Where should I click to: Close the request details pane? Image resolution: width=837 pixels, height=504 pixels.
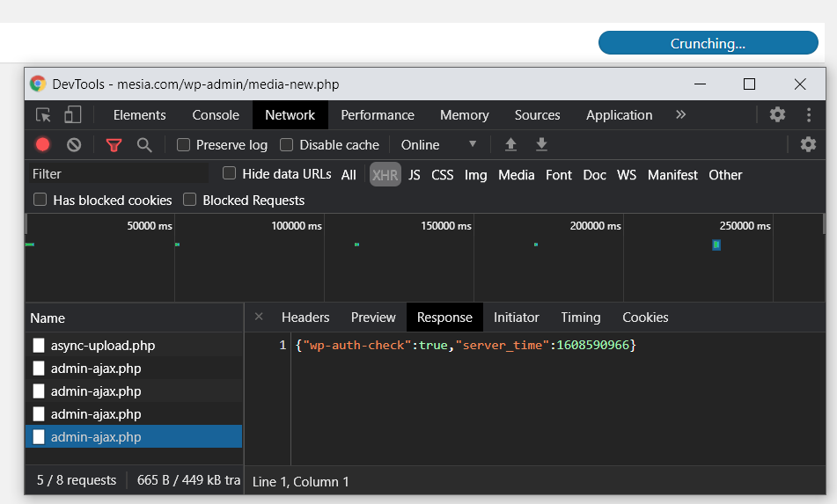pos(259,317)
